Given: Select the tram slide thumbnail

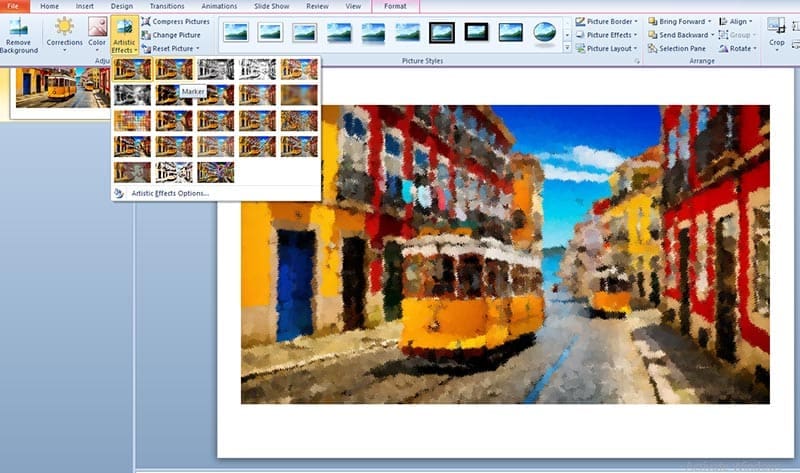Looking at the screenshot, I should (x=62, y=88).
